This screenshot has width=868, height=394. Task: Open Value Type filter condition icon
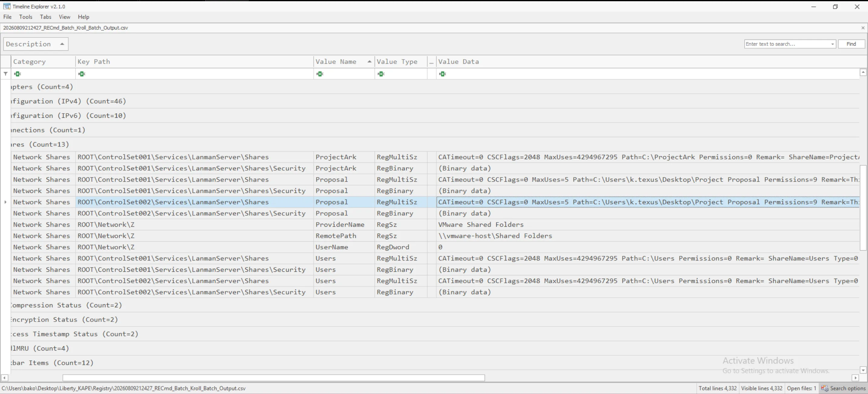[x=381, y=74]
